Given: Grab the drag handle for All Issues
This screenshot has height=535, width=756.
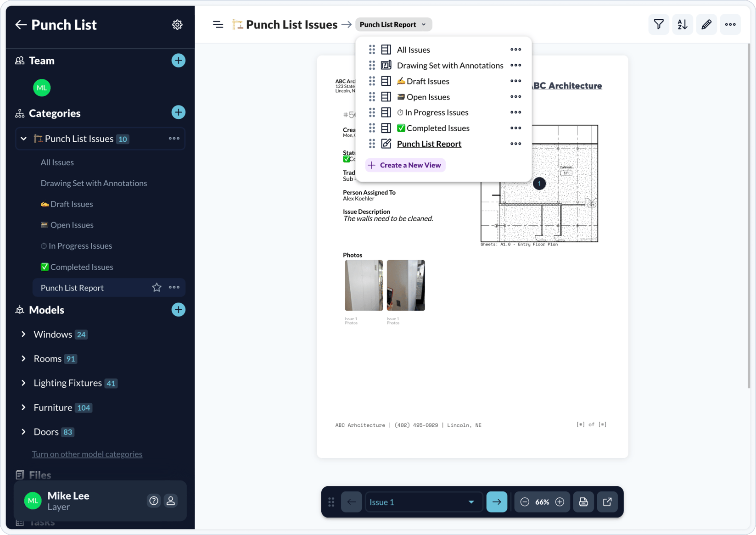Looking at the screenshot, I should click(372, 50).
